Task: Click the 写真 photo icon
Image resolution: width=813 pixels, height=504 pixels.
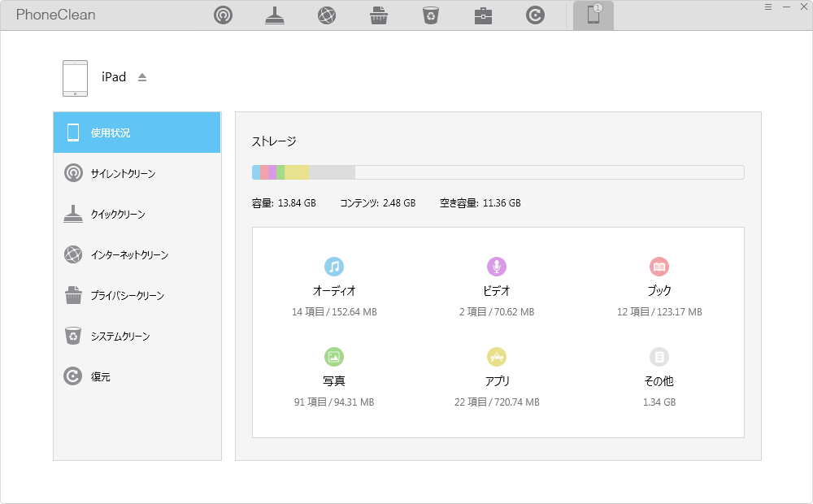Action: point(334,357)
